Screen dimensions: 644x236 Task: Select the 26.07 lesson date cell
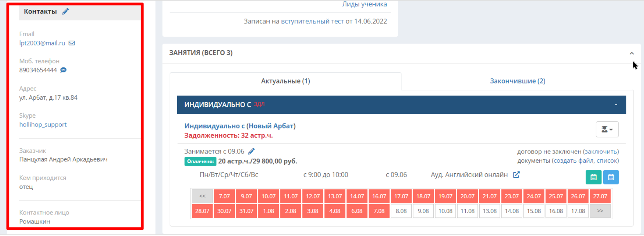point(578,196)
